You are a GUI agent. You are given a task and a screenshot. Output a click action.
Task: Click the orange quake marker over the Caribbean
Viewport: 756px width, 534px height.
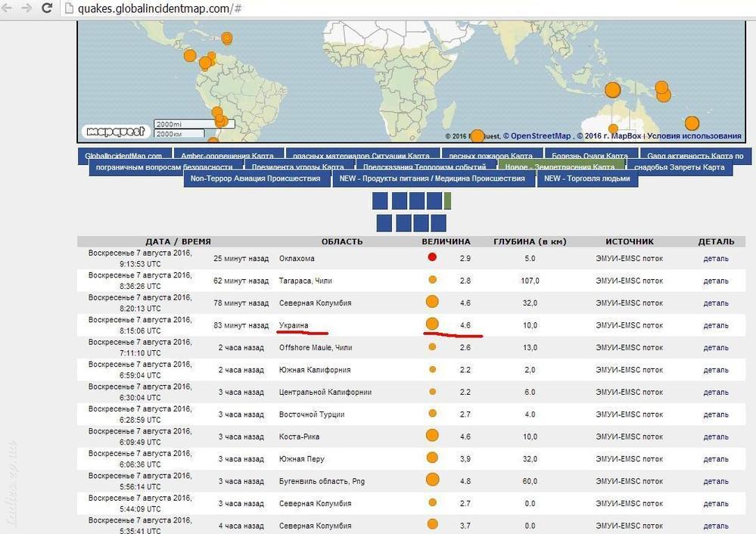(226, 38)
